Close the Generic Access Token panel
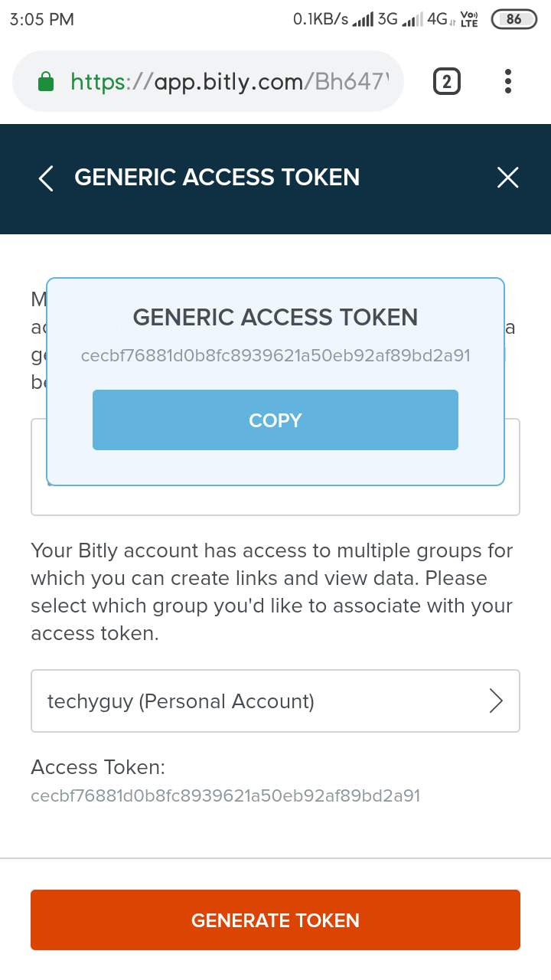This screenshot has height=980, width=551. pos(507,178)
